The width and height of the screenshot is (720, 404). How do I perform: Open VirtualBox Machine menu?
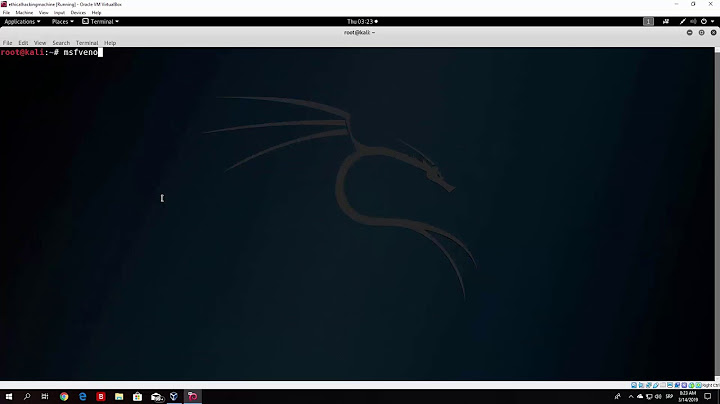pyautogui.click(x=24, y=13)
